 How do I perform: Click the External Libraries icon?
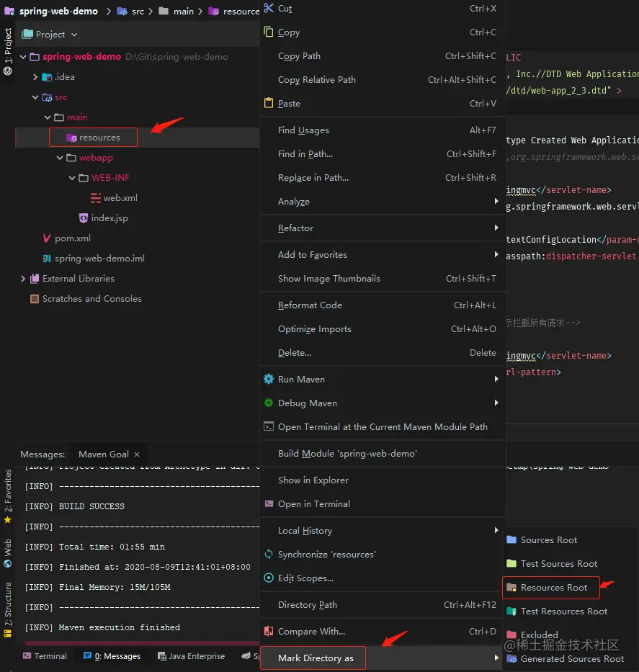[35, 278]
